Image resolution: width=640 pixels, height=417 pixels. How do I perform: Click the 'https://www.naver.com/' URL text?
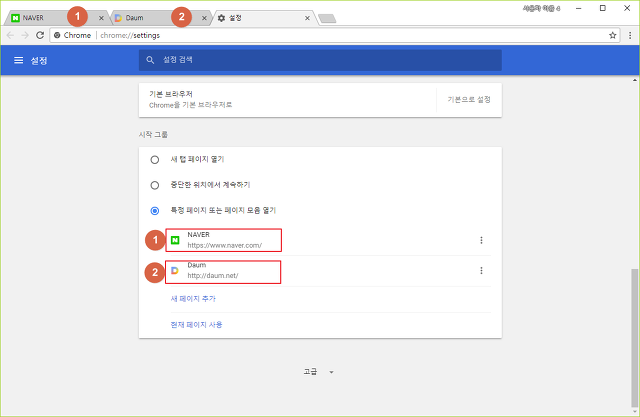point(224,245)
